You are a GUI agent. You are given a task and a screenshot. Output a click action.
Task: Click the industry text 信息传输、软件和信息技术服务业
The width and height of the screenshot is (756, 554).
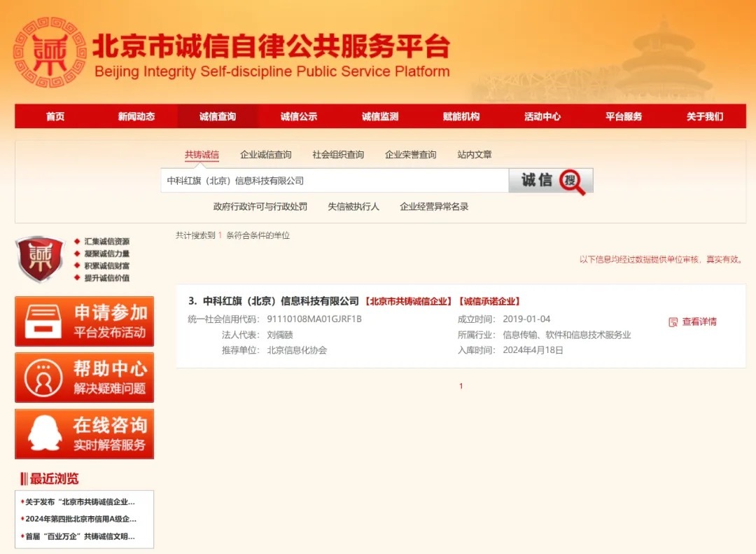tap(567, 335)
